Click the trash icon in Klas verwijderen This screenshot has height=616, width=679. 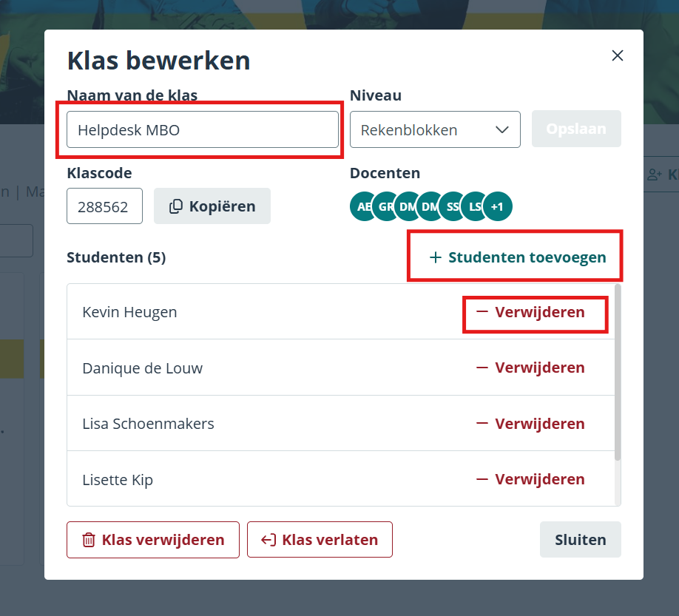(88, 540)
